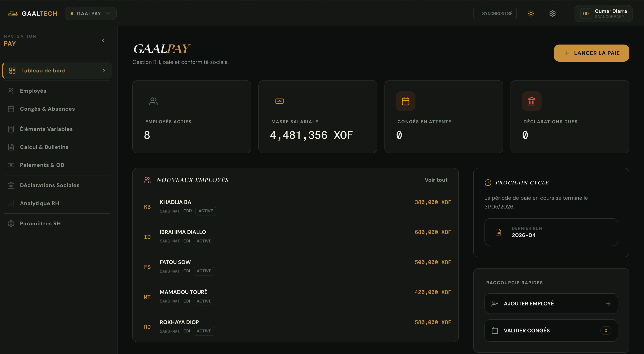Open Paramètres RH in sidebar
The image size is (644, 354).
pos(57,224)
